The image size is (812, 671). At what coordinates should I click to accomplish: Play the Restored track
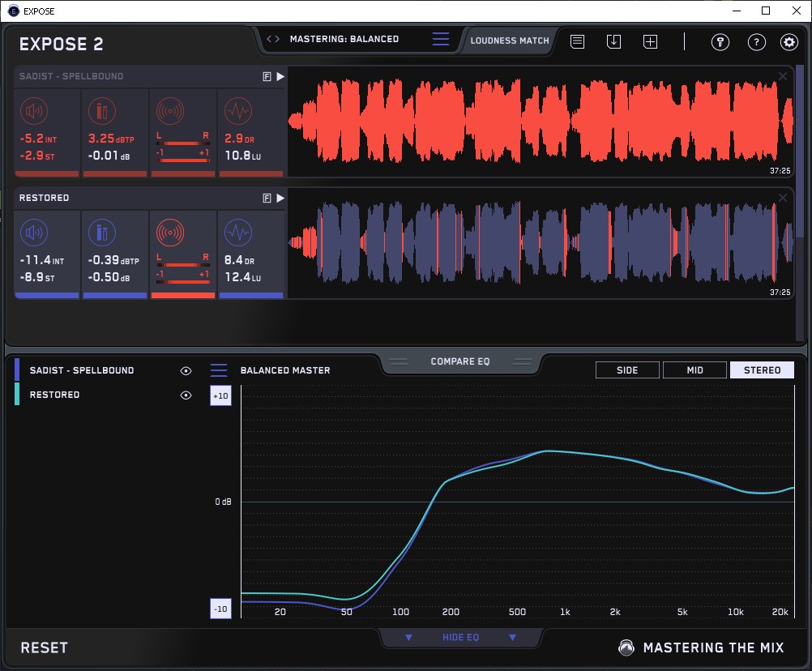tap(280, 198)
